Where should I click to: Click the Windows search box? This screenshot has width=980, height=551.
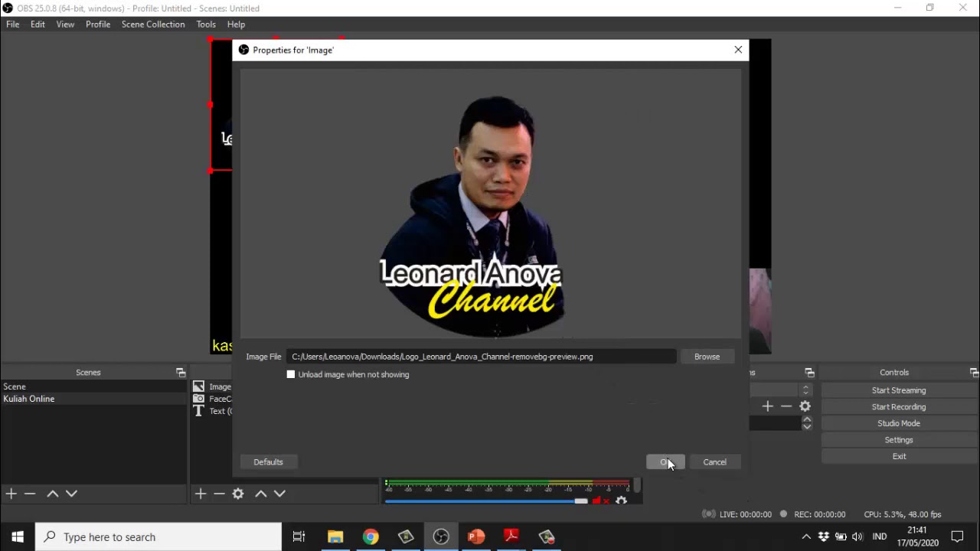point(158,536)
